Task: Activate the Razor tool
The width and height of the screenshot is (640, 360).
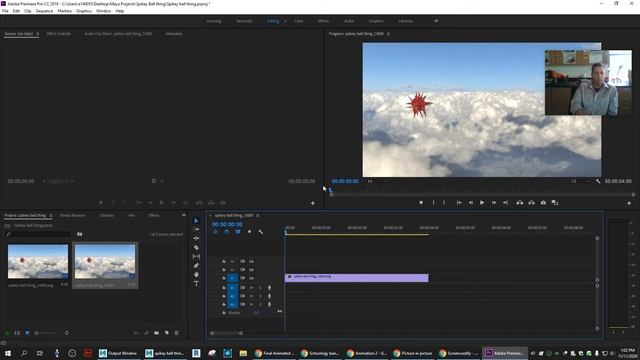Action: tap(196, 247)
